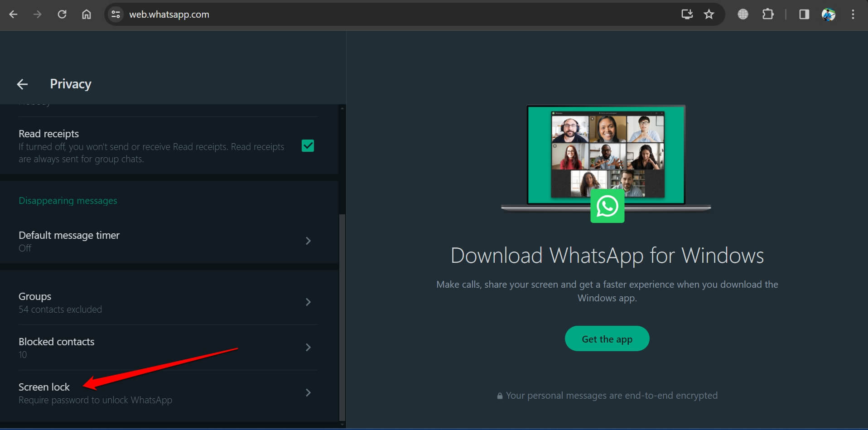Click the Disappearing messages heading
Screen dimensions: 868x430
pos(68,200)
